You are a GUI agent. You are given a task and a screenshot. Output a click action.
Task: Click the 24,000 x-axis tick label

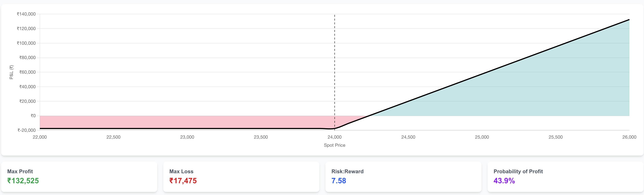tap(335, 137)
